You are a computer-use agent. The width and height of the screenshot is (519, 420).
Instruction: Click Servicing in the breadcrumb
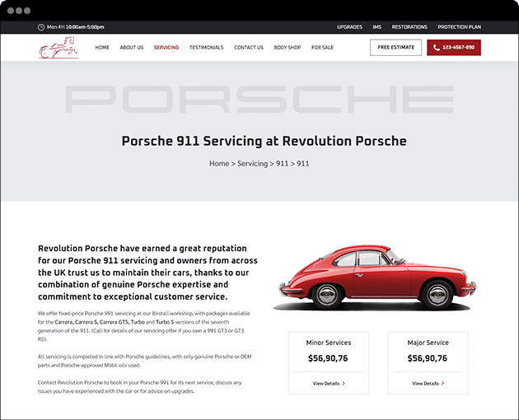click(253, 164)
